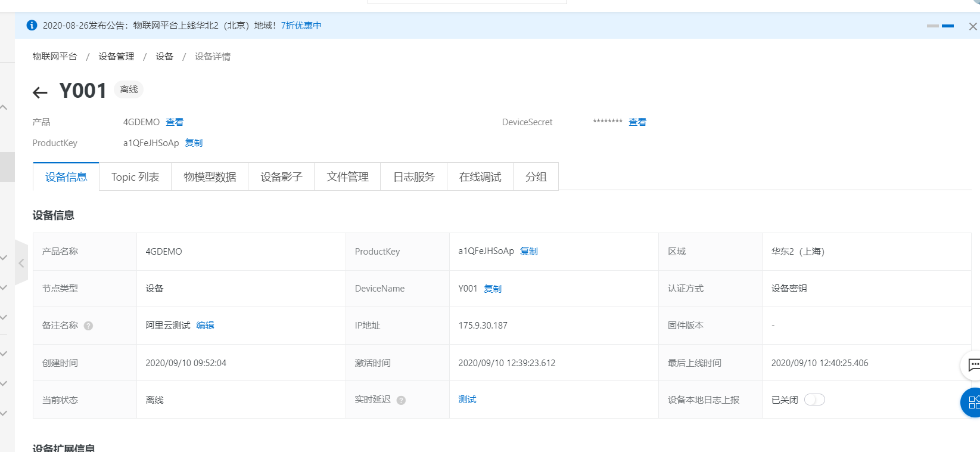Click the creation time 2020/09/10 09:52:04
The width and height of the screenshot is (980, 452).
[x=186, y=363]
